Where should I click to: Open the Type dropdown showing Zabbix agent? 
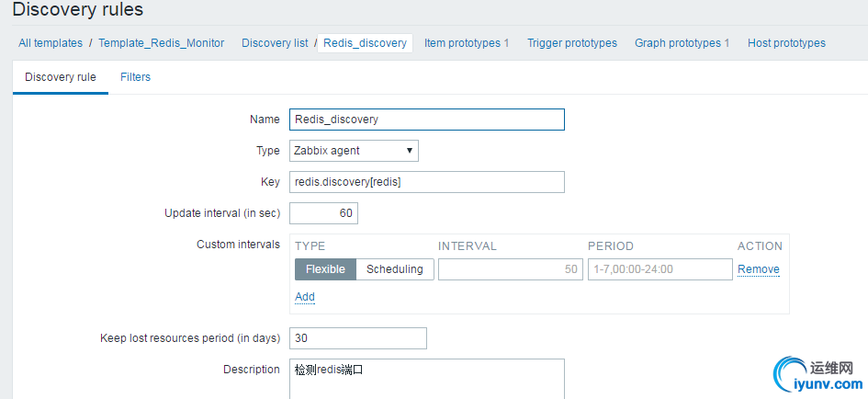tap(354, 151)
